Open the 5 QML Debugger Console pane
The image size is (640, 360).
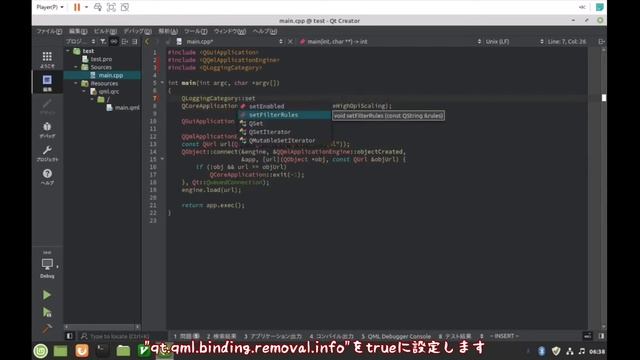pos(396,336)
